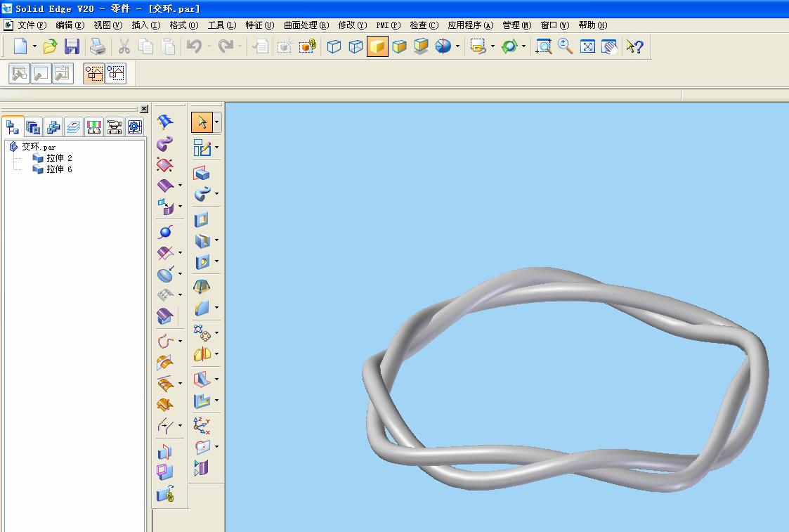Click the Copy icon in main toolbar

[145, 46]
